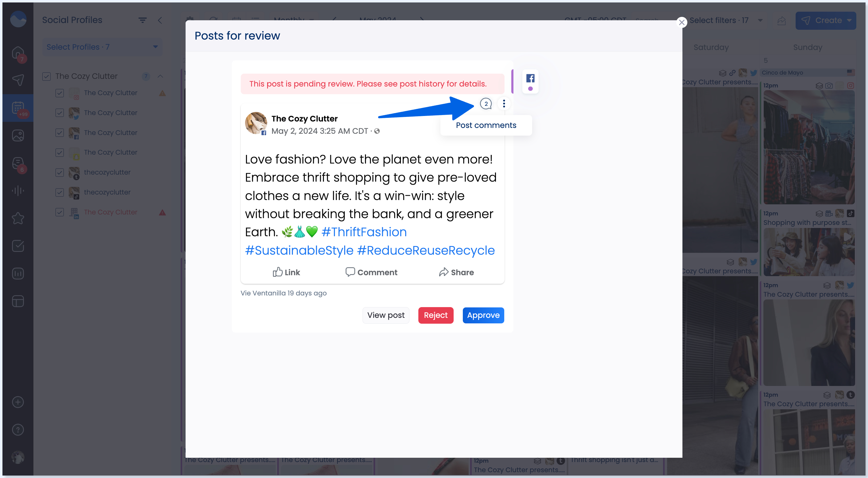Collapse The Cozy Clutter profile group
This screenshot has height=478, width=868.
click(160, 76)
